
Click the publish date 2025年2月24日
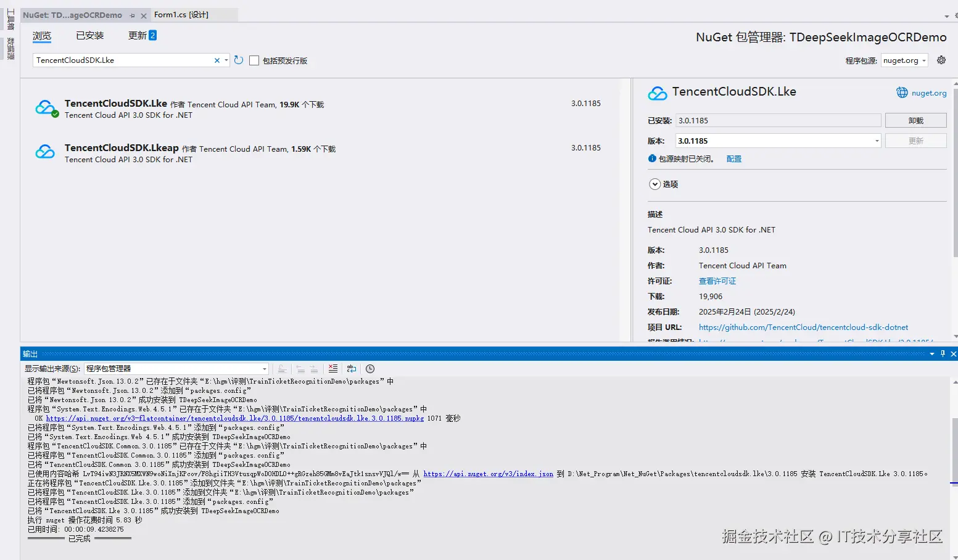tap(746, 311)
